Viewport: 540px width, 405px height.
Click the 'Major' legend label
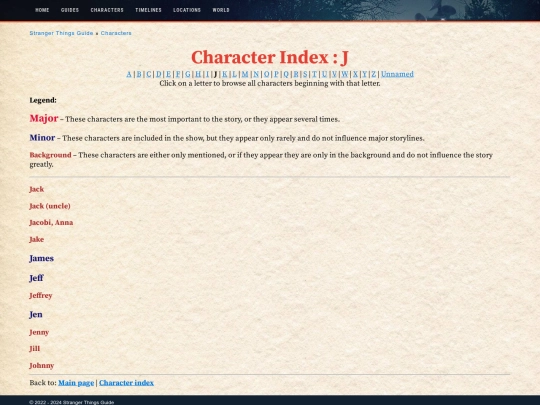pyautogui.click(x=44, y=118)
